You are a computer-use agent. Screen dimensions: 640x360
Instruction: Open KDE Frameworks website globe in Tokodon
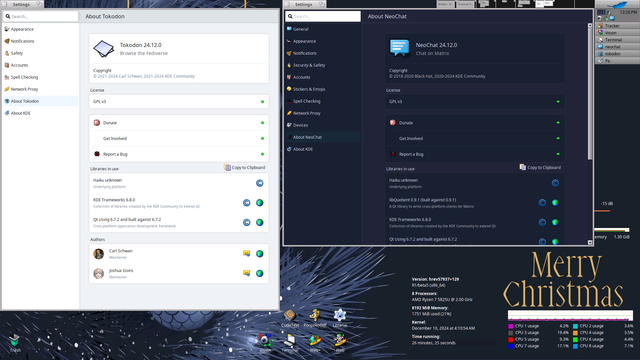tap(260, 203)
